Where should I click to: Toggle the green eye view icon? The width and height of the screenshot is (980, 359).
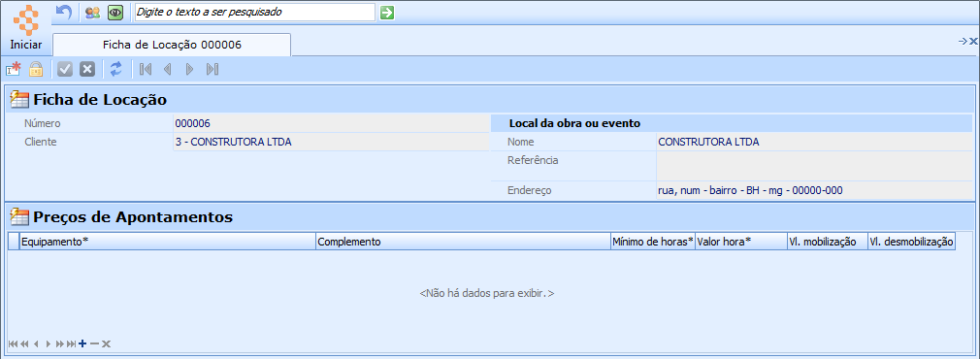pyautogui.click(x=115, y=12)
